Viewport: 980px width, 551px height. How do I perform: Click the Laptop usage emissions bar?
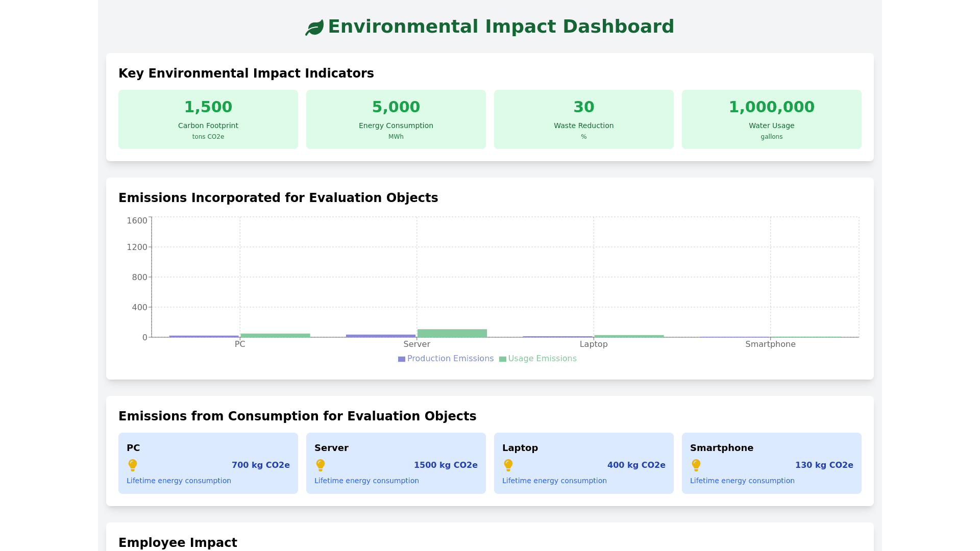point(629,336)
